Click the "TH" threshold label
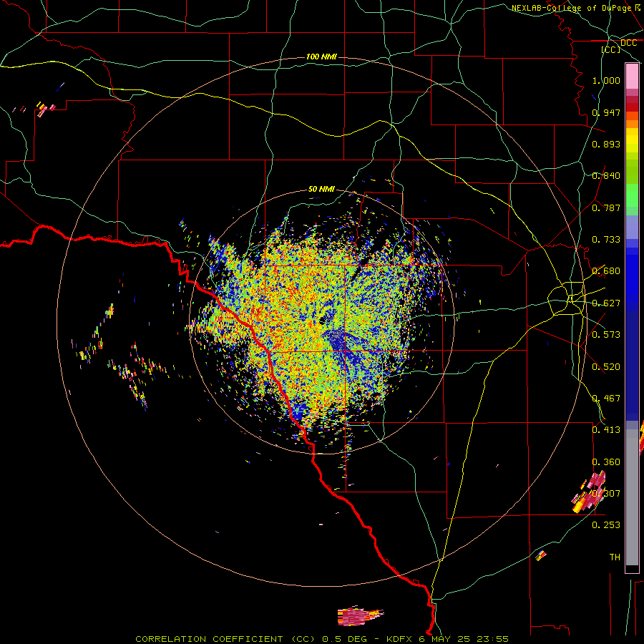 tap(615, 557)
